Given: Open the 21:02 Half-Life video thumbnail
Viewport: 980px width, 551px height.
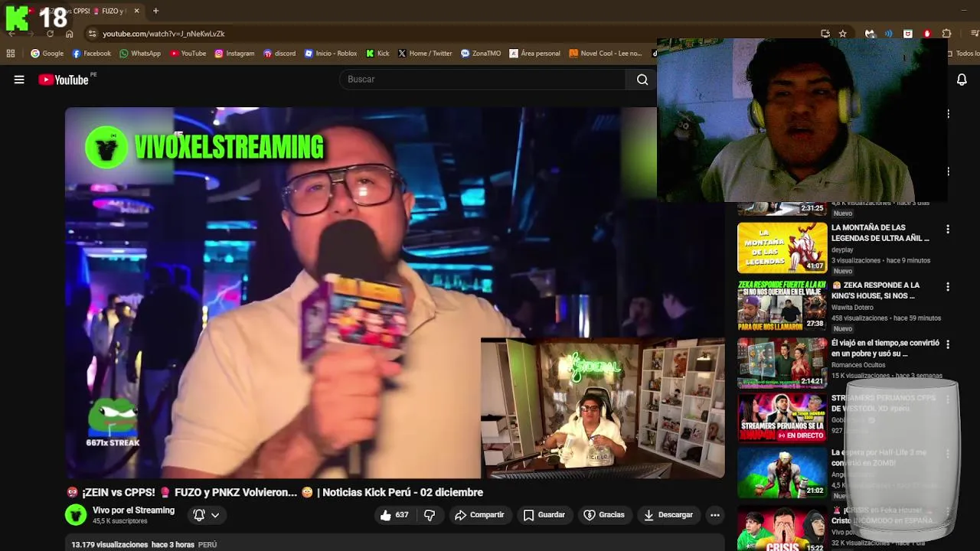Looking at the screenshot, I should (782, 473).
